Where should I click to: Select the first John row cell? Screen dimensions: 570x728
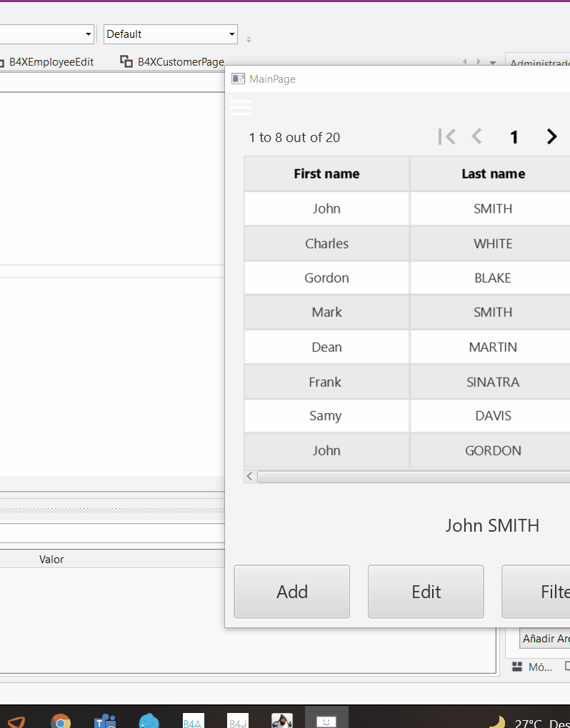(x=326, y=208)
